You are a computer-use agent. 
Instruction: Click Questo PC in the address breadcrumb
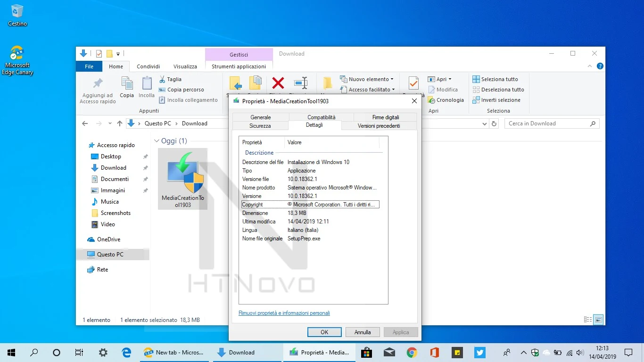point(158,123)
